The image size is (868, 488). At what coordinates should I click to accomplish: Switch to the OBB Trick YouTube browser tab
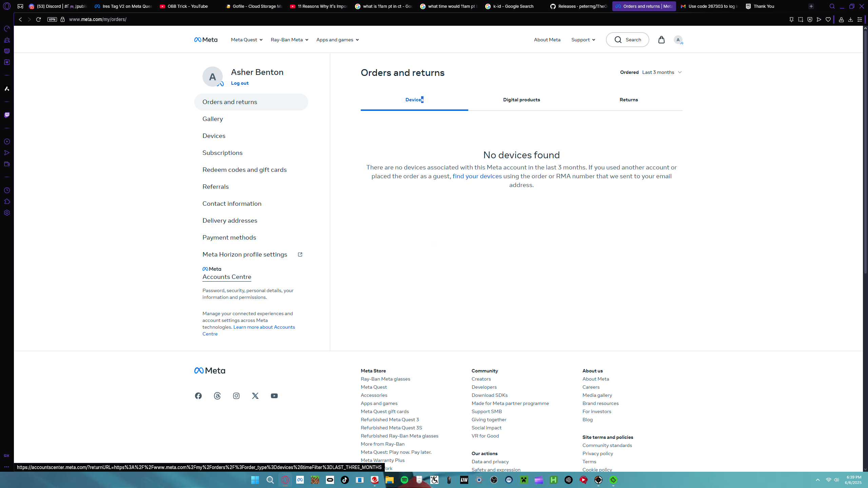[188, 6]
